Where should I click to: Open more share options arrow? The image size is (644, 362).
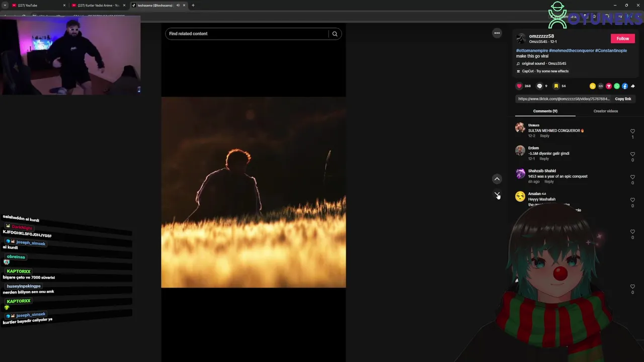(633, 86)
